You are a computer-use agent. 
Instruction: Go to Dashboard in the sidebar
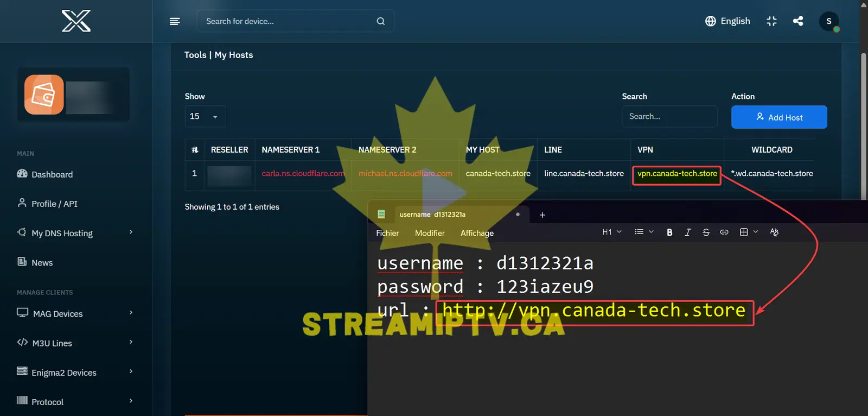pos(52,174)
